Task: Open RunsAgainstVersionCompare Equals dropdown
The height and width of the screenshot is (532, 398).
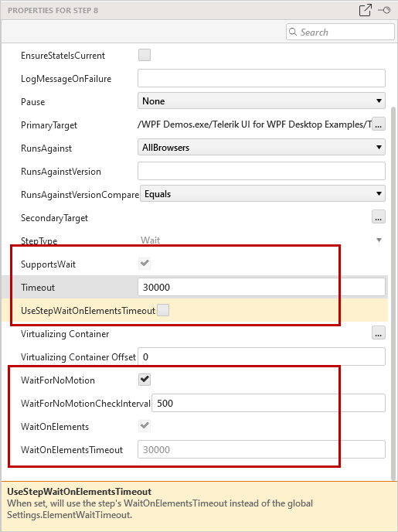Action: 263,194
